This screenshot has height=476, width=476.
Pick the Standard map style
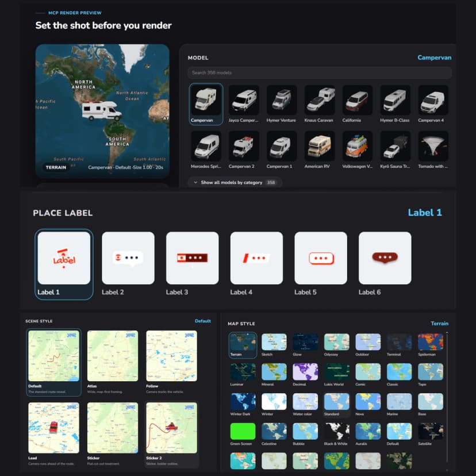(337, 401)
